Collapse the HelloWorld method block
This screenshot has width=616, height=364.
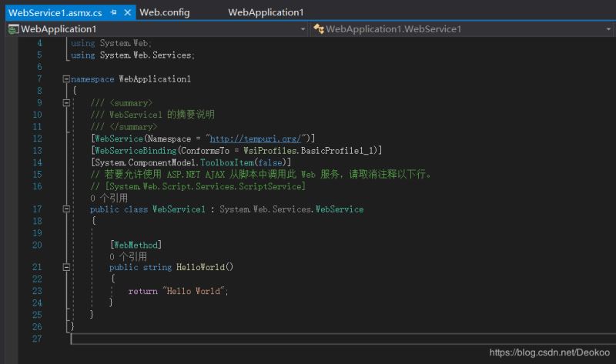(x=66, y=267)
